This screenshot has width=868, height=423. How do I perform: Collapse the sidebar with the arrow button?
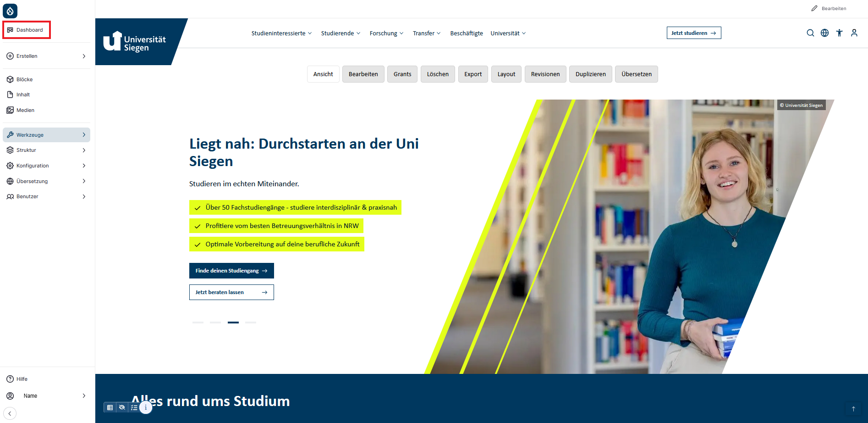[10, 413]
